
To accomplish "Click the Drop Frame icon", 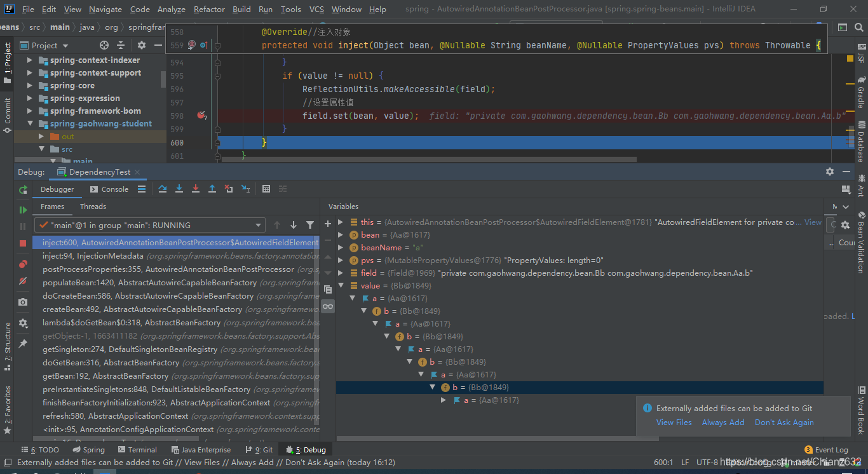I will coord(229,189).
